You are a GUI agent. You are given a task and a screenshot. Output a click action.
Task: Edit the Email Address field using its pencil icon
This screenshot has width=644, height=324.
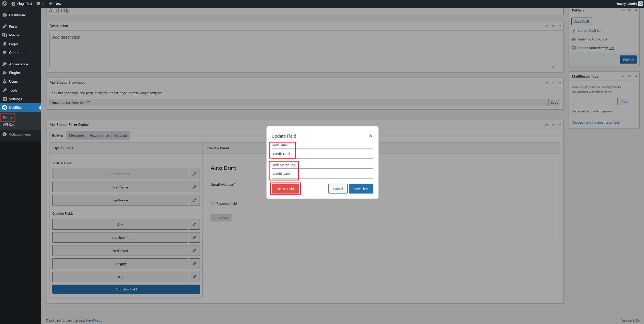(194, 174)
